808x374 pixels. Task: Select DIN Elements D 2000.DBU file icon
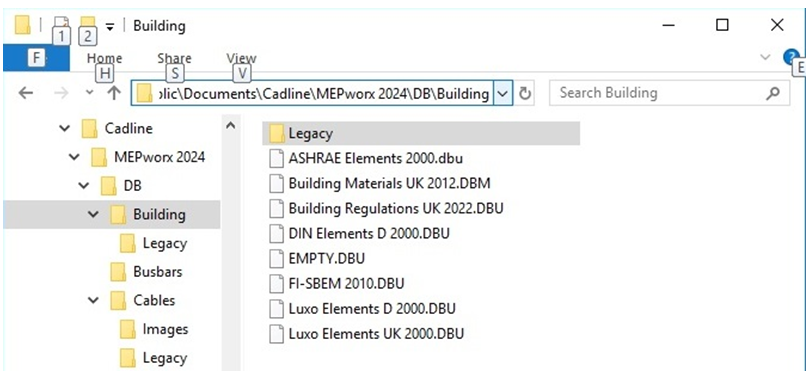(x=277, y=233)
